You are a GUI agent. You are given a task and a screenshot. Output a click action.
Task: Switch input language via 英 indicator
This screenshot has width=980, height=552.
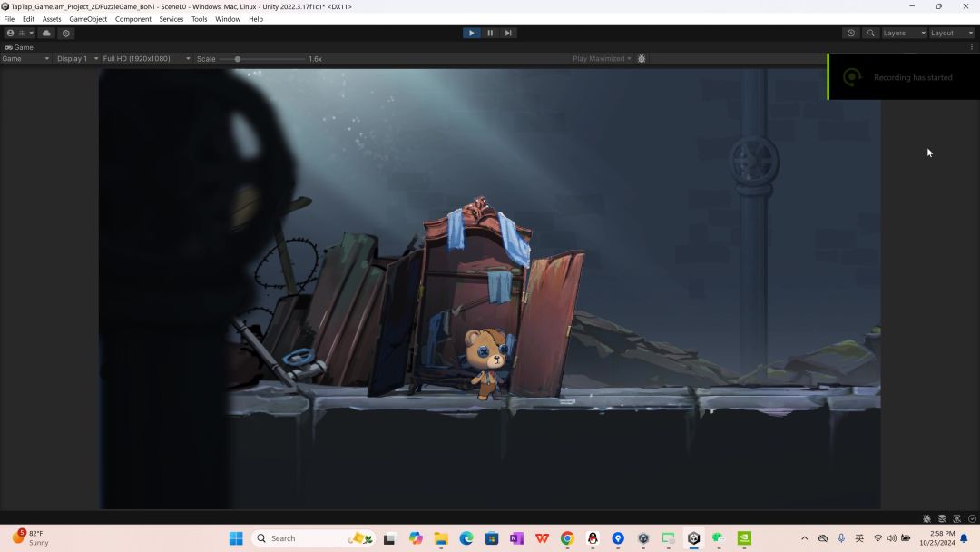(x=859, y=538)
